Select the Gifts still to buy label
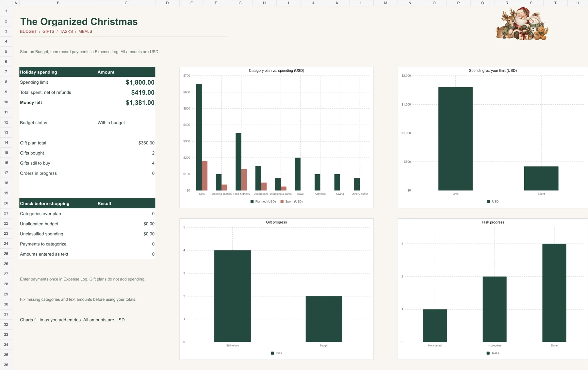Screen dimensions: 588x370 (x=35, y=163)
